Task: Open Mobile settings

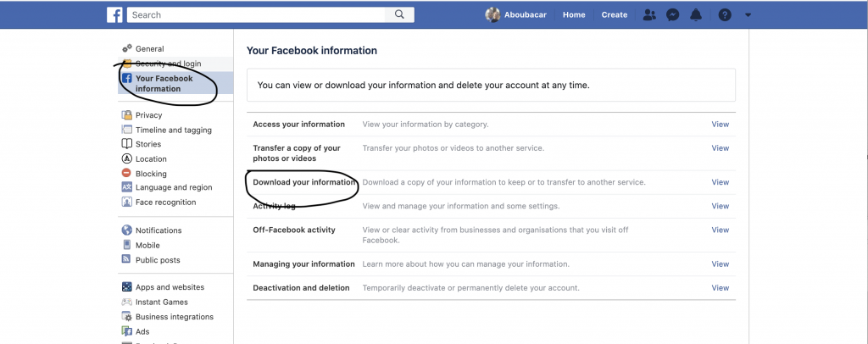Action: 147,245
